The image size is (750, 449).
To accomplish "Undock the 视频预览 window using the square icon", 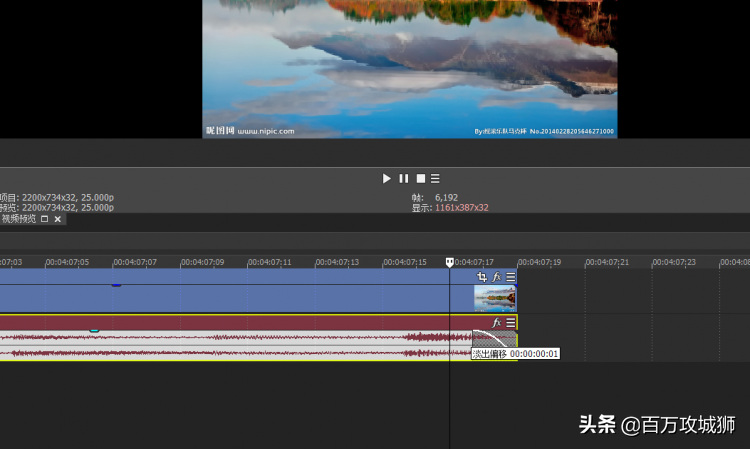I will [x=45, y=218].
